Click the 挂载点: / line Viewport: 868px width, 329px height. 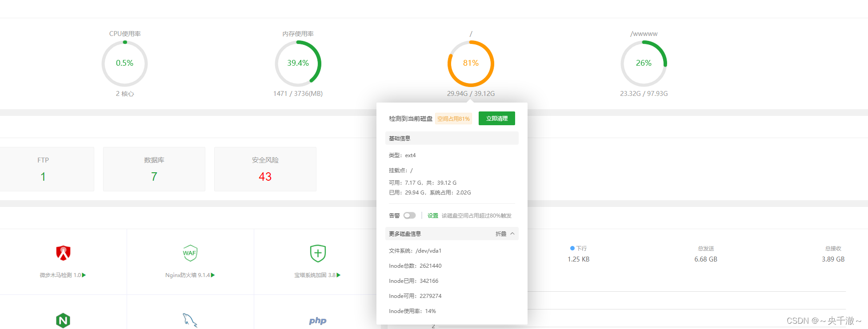click(x=400, y=170)
